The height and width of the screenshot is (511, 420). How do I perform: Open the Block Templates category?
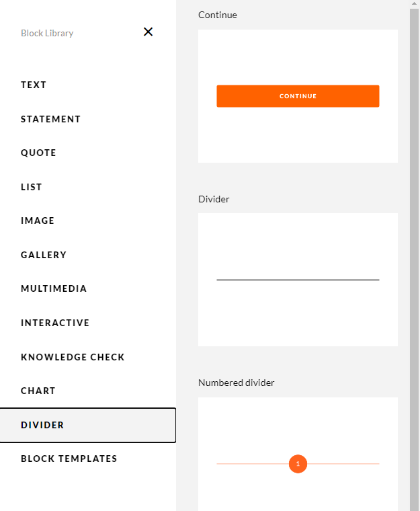tap(69, 459)
